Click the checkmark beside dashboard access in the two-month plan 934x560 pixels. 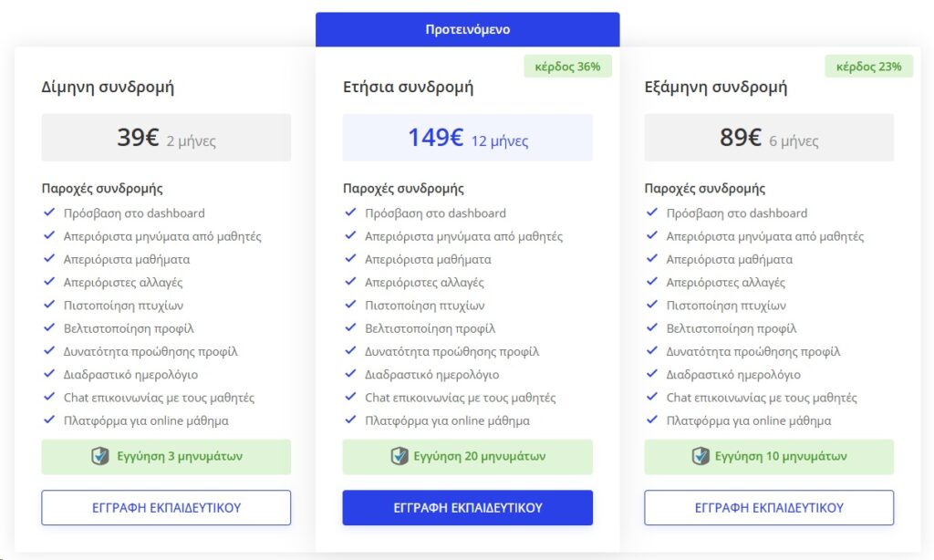(x=49, y=213)
